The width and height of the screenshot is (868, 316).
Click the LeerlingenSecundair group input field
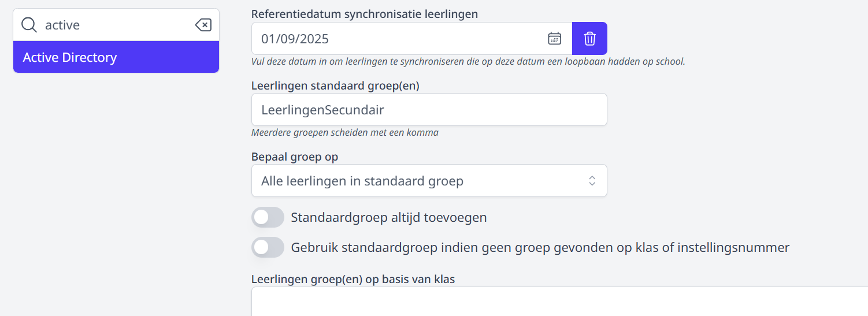(429, 110)
